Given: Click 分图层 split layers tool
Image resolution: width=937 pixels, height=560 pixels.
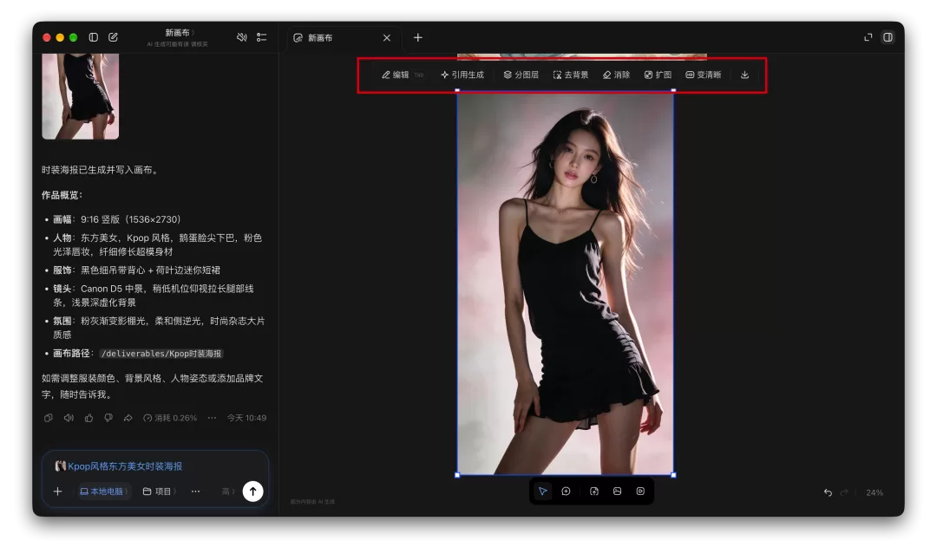Looking at the screenshot, I should pos(521,75).
